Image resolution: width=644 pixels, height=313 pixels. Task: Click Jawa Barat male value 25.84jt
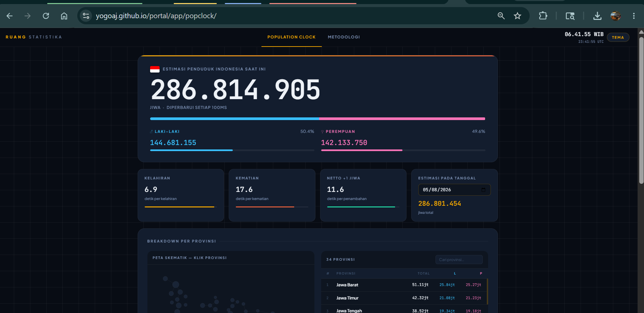coord(447,285)
